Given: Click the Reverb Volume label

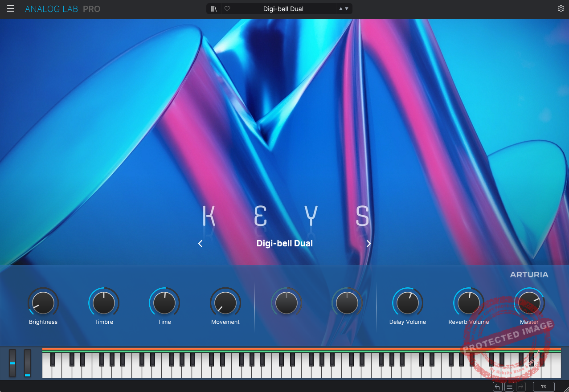Looking at the screenshot, I should point(468,322).
